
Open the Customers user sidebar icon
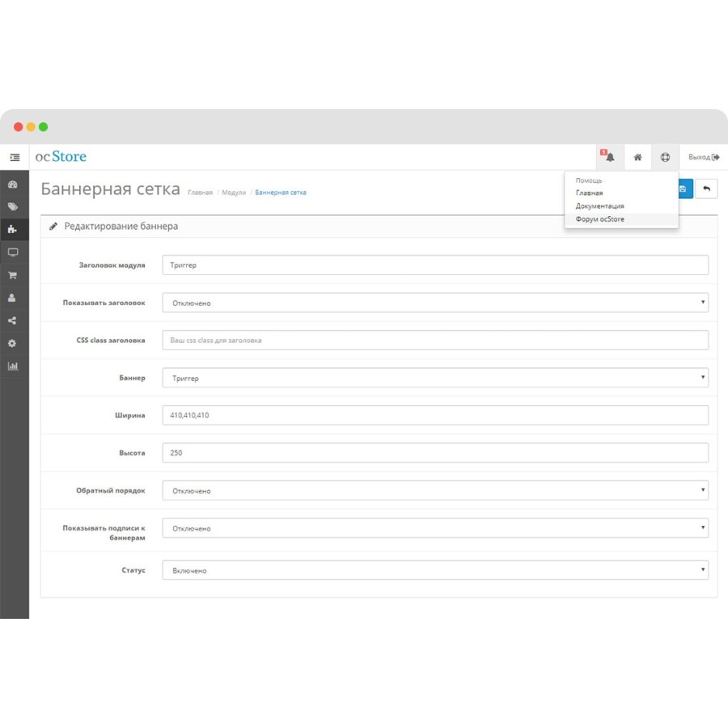[12, 298]
